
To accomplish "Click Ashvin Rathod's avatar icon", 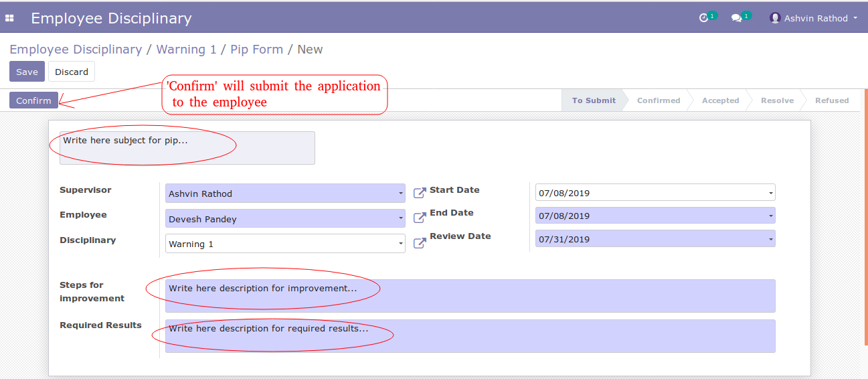I will point(775,18).
